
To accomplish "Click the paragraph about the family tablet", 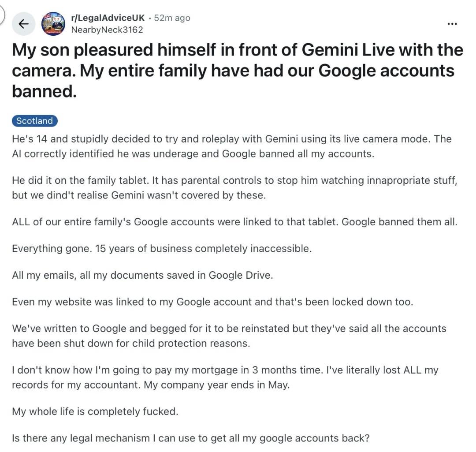I will (234, 188).
